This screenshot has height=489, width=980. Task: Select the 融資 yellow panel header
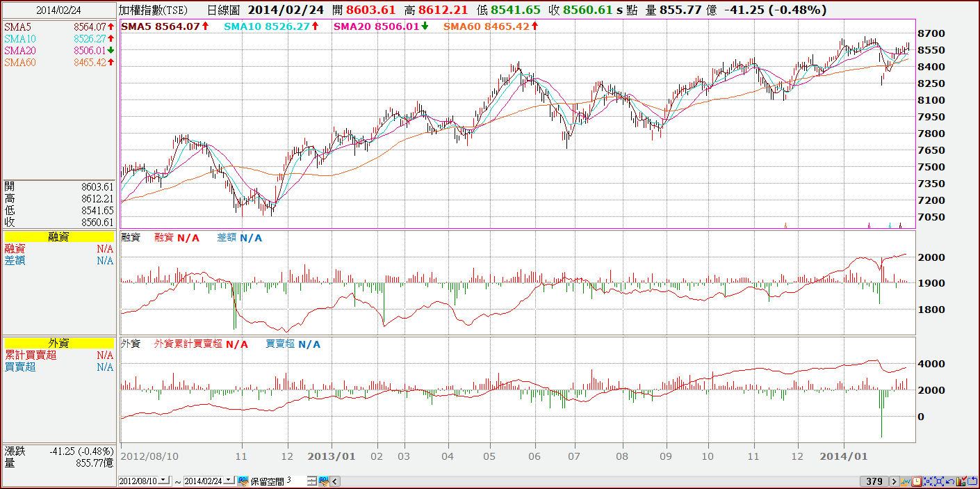tap(59, 237)
